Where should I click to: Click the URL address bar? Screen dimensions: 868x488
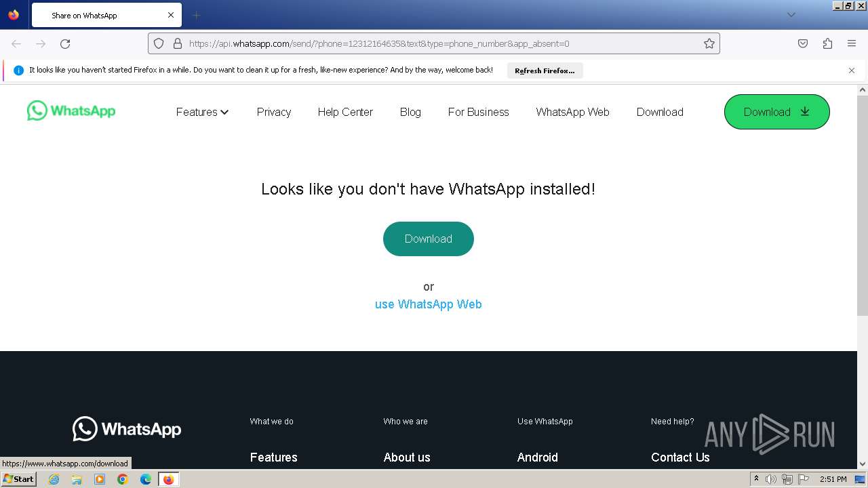[434, 43]
